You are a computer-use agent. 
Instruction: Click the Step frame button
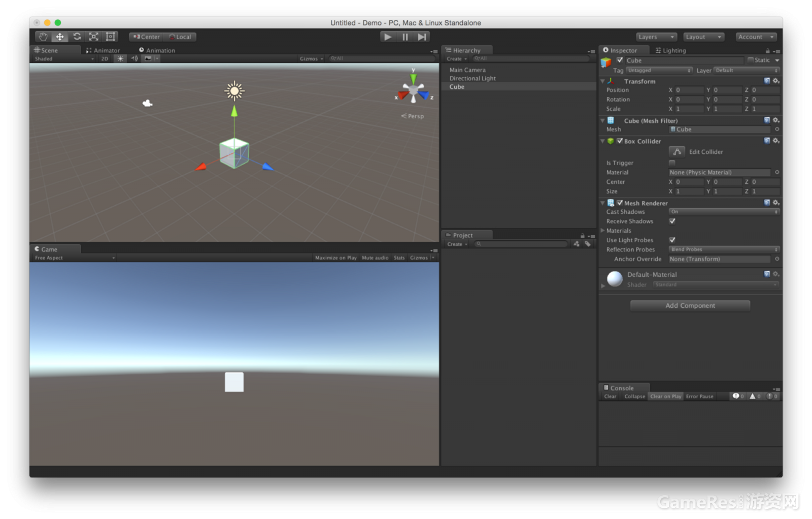click(422, 37)
